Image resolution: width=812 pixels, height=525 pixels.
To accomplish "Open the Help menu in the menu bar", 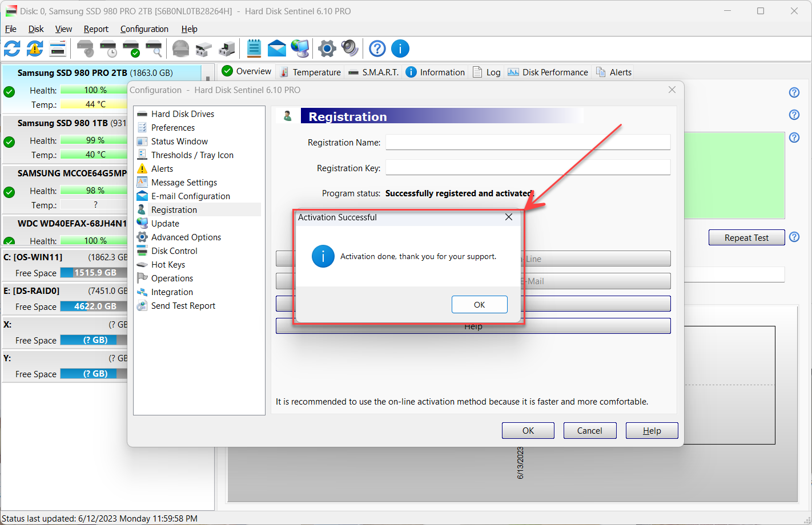I will (190, 29).
